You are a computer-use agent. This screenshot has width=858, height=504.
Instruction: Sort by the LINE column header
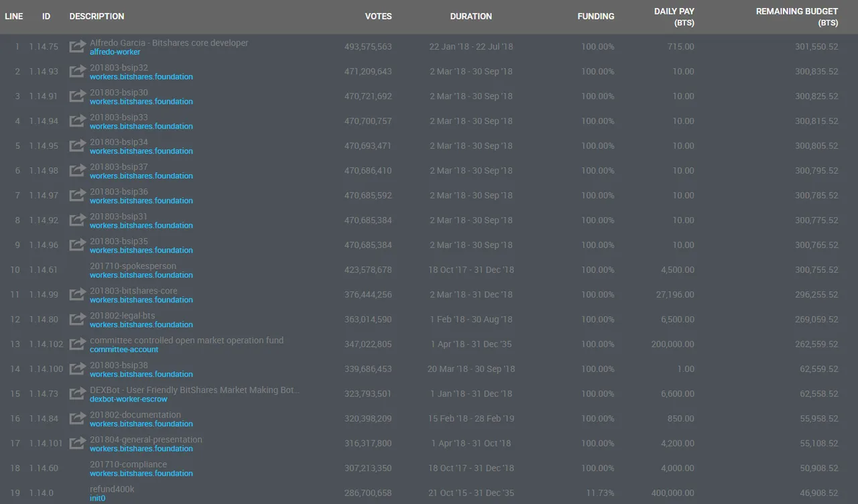tap(14, 16)
